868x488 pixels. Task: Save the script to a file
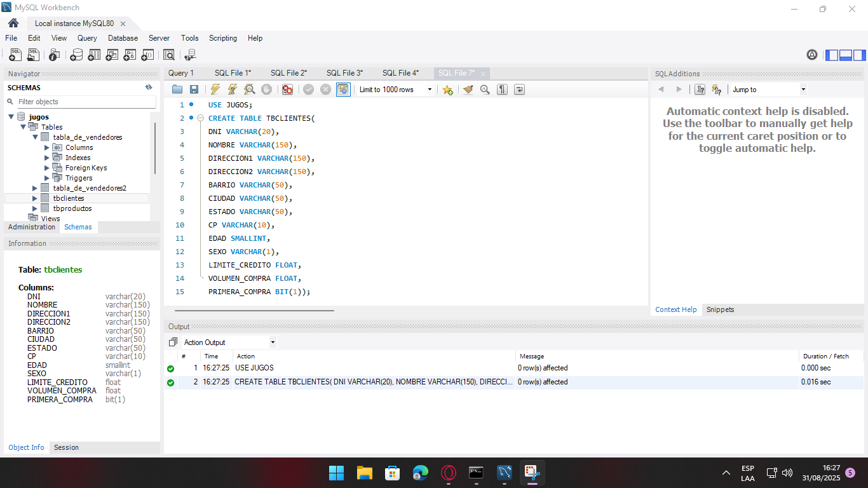194,90
